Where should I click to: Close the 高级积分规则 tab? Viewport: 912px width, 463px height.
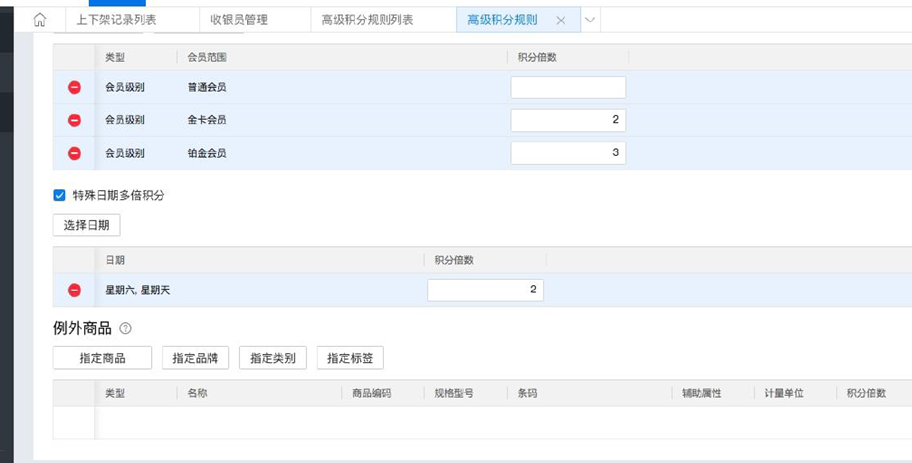coord(560,20)
